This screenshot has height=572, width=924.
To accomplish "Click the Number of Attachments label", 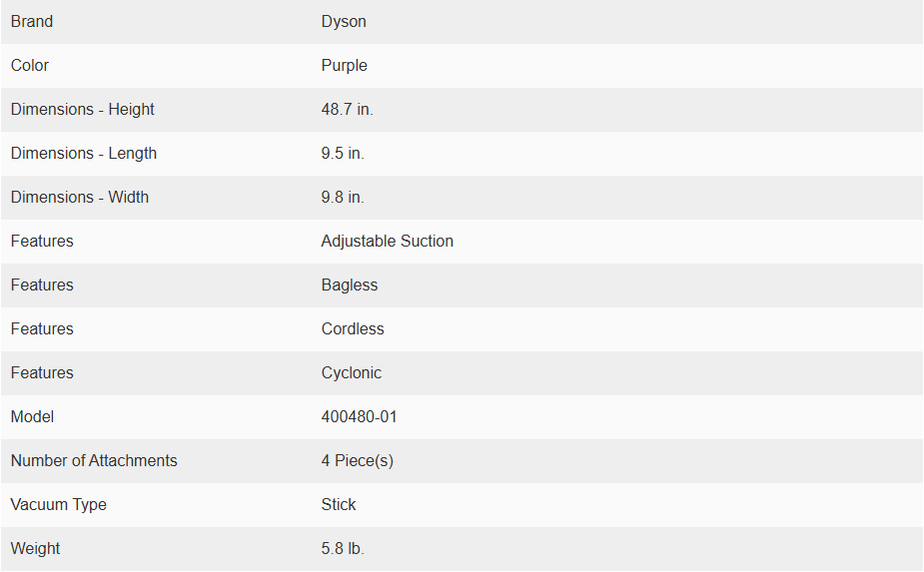I will [x=94, y=460].
